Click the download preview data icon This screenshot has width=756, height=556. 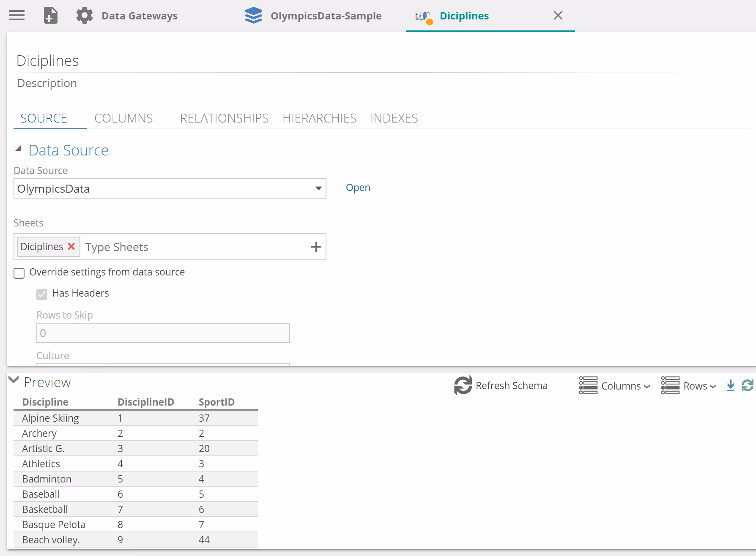[x=730, y=385]
